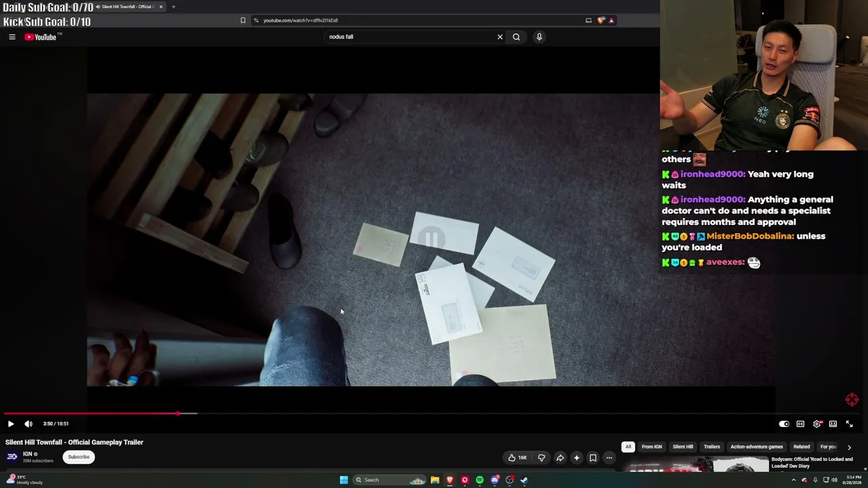Open Spotify from the taskbar

[479, 480]
